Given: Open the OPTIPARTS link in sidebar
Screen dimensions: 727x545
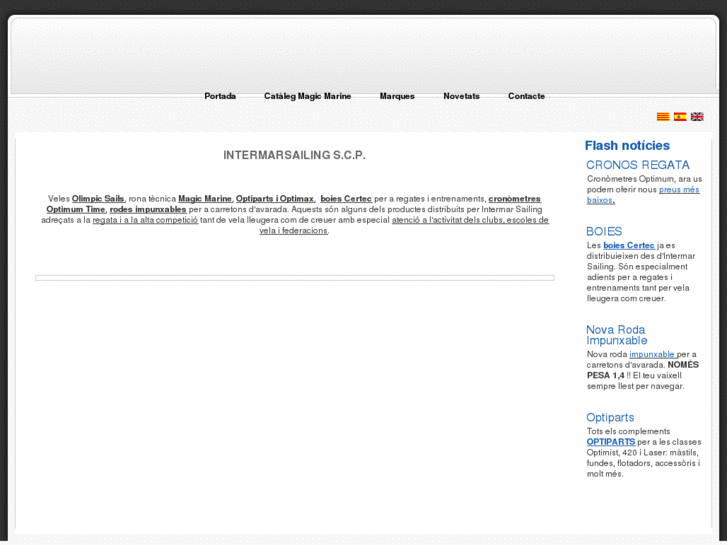Looking at the screenshot, I should [611, 442].
